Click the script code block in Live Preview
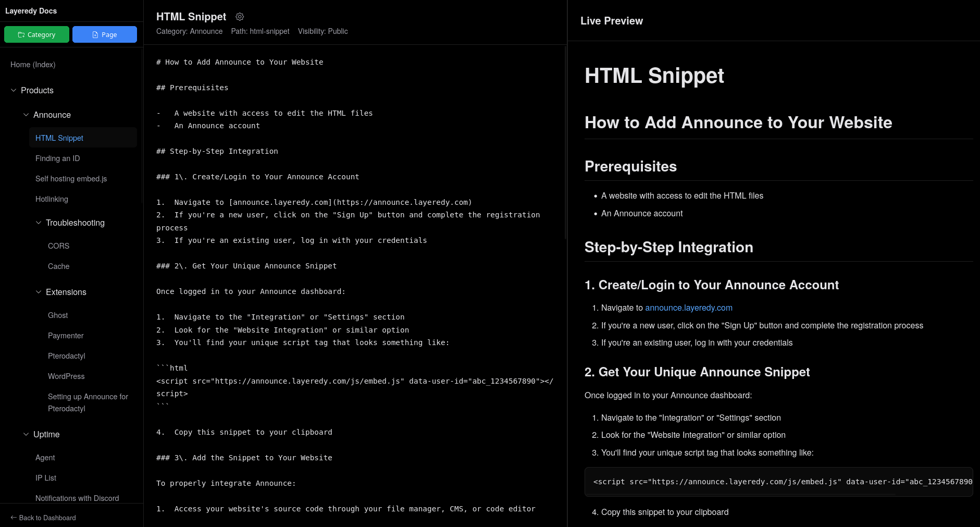 coord(779,482)
